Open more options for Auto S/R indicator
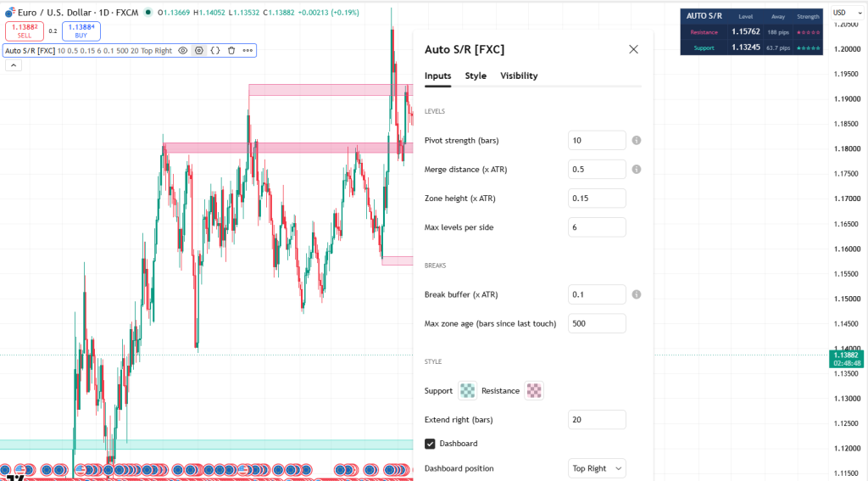868x481 pixels. [x=248, y=50]
